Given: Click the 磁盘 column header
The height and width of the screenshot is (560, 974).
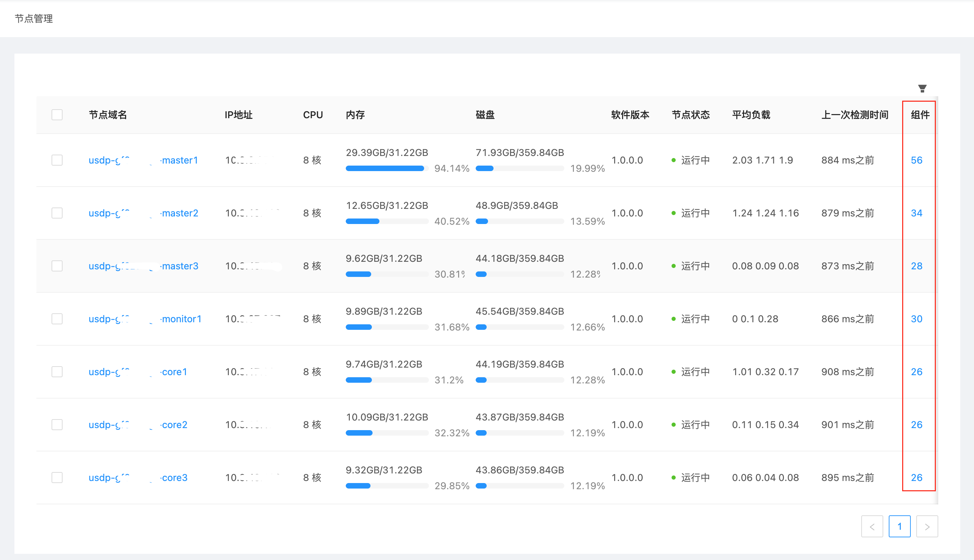Looking at the screenshot, I should [x=485, y=115].
